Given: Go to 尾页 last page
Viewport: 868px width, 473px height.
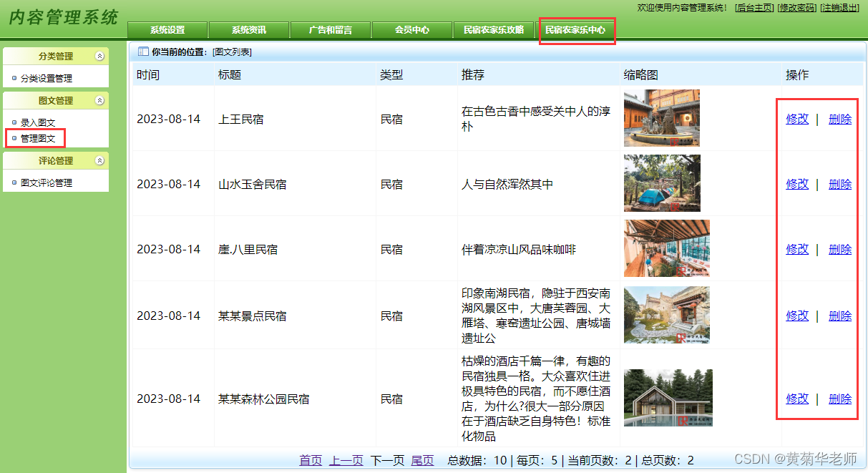Looking at the screenshot, I should point(422,460).
